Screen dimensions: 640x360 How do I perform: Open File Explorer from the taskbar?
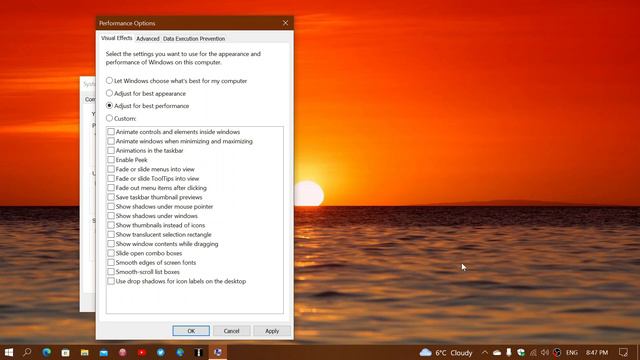(x=84, y=352)
